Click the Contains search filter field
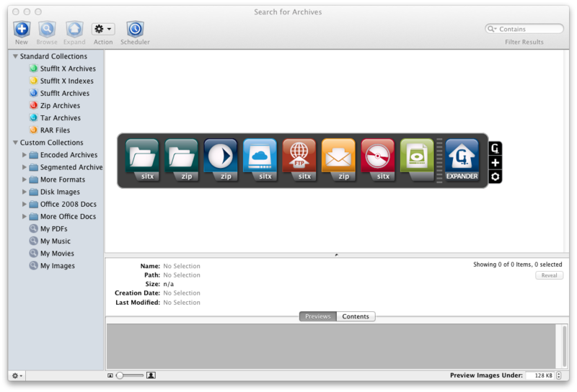The height and width of the screenshot is (392, 577). pos(524,29)
